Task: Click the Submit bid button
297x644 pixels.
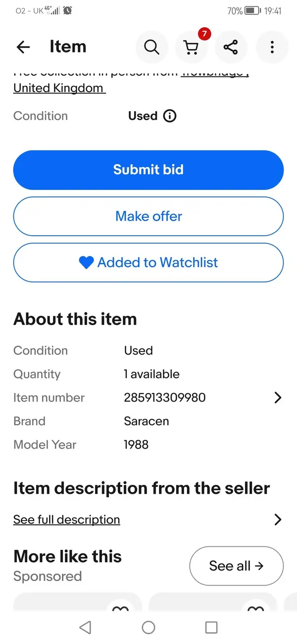Action: (148, 170)
